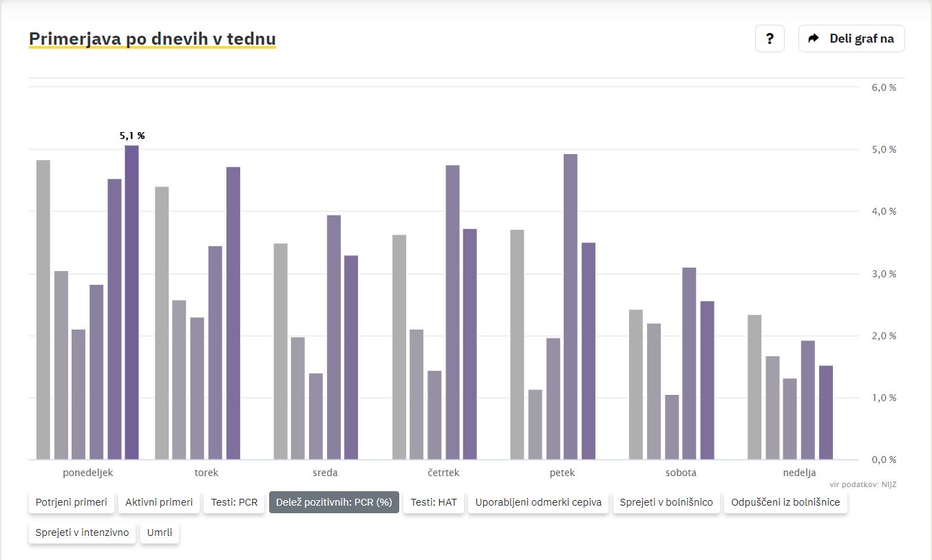Click the tallest bar for četrtek
Image resolution: width=932 pixels, height=560 pixels.
point(452,312)
